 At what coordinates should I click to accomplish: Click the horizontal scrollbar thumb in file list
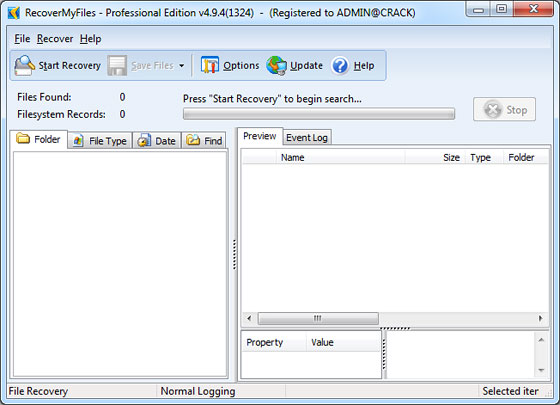318,318
